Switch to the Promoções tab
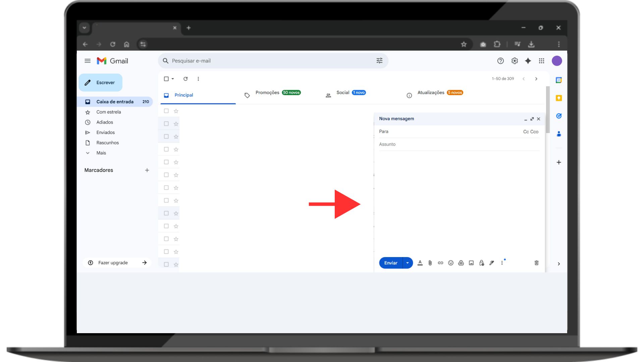This screenshot has width=644, height=362. [267, 93]
